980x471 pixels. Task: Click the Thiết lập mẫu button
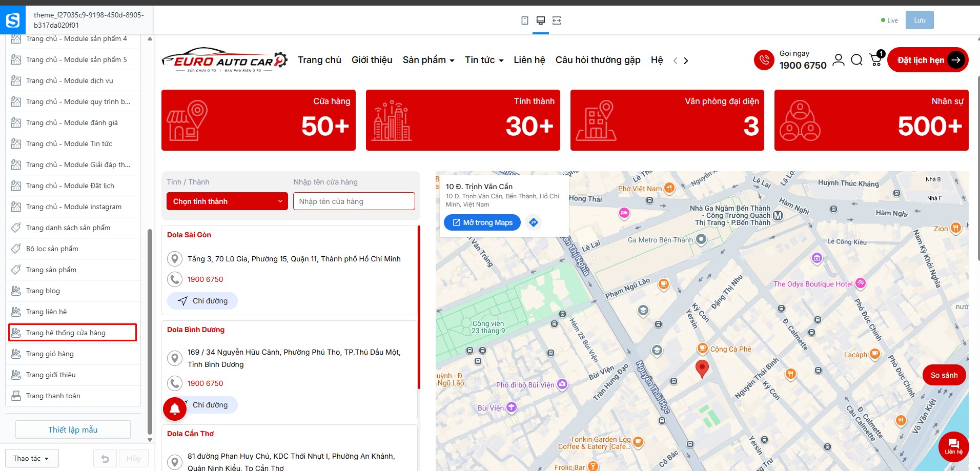(73, 429)
